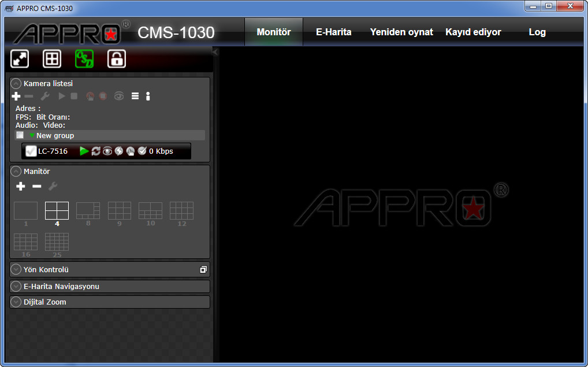This screenshot has width=588, height=367.
Task: Maximize the APPRO CMS-1030 window
Action: 549,6
